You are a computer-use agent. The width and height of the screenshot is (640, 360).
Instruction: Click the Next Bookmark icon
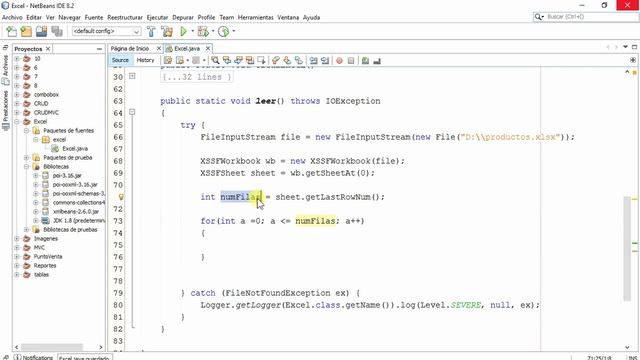click(x=287, y=60)
